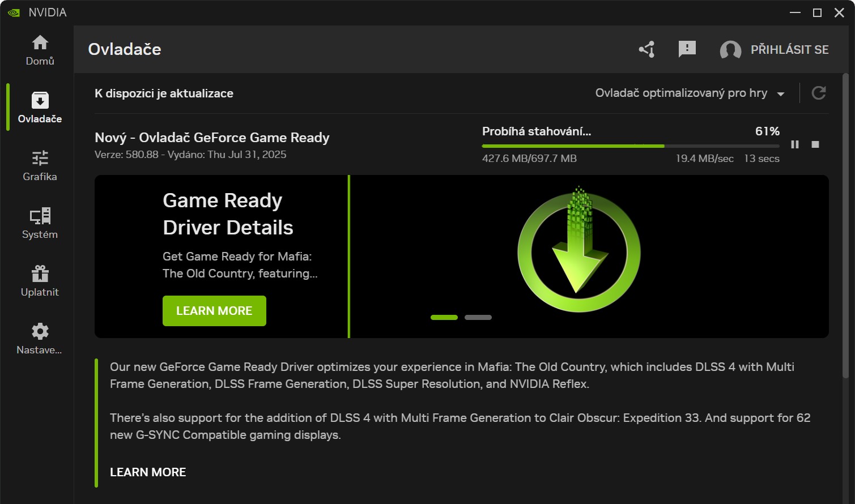Maximize the NVIDIA window
This screenshot has width=855, height=504.
[x=817, y=12]
